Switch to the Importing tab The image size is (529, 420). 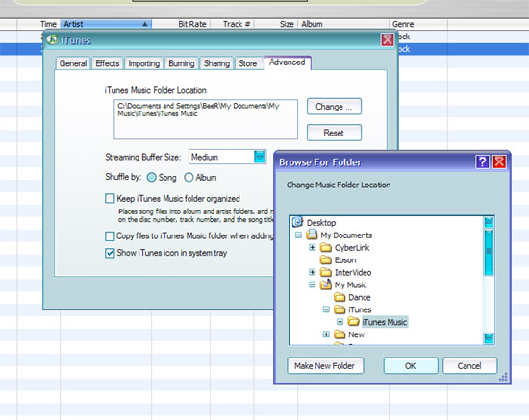143,63
